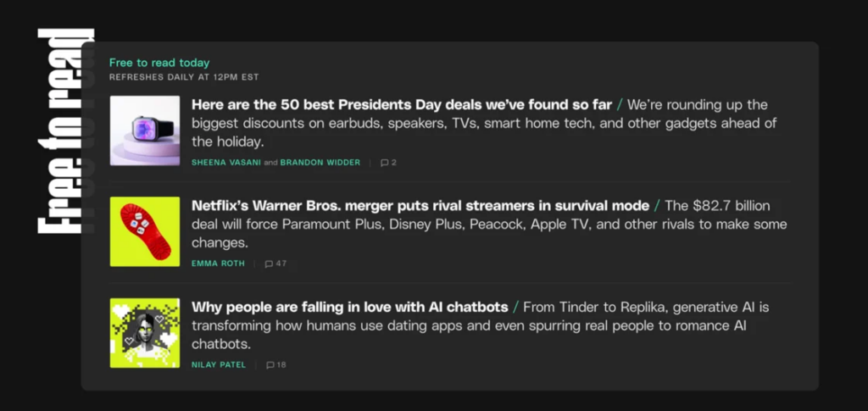
Task: Click the Brandon Widder author link
Action: pyautogui.click(x=320, y=163)
